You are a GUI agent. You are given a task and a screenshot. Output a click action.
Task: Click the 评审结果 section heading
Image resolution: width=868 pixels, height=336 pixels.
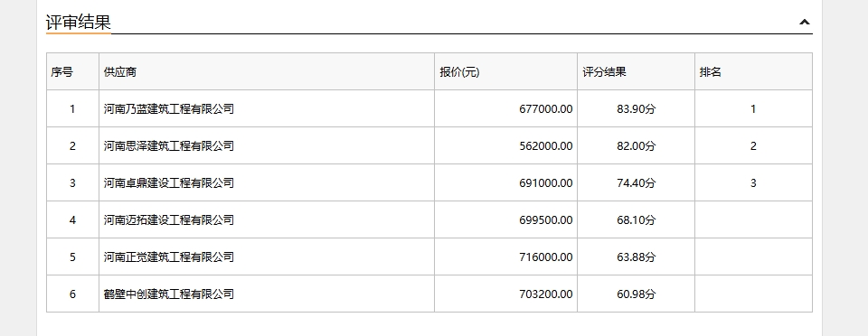point(78,22)
